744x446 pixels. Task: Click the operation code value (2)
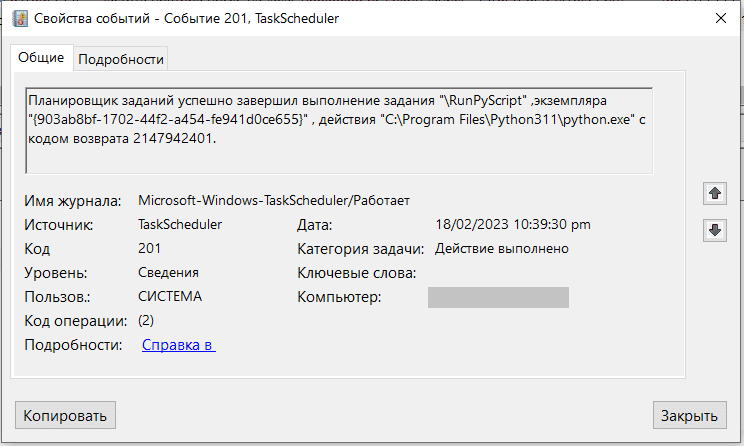tap(146, 321)
